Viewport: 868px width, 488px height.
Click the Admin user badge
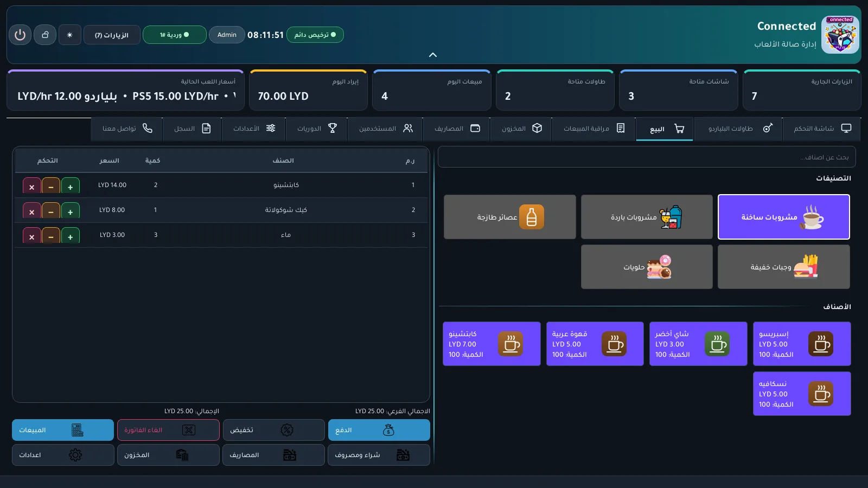(x=227, y=35)
